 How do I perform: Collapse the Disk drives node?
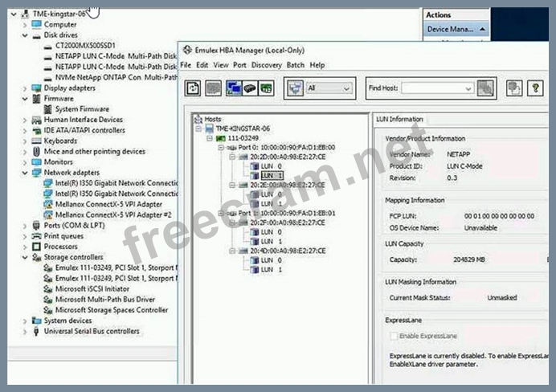click(x=25, y=35)
